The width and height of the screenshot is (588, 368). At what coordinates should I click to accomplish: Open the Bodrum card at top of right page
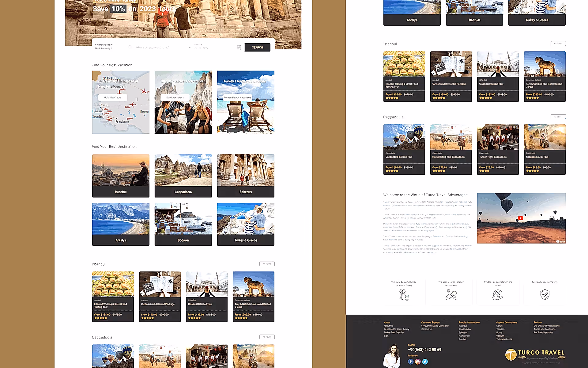coord(474,13)
